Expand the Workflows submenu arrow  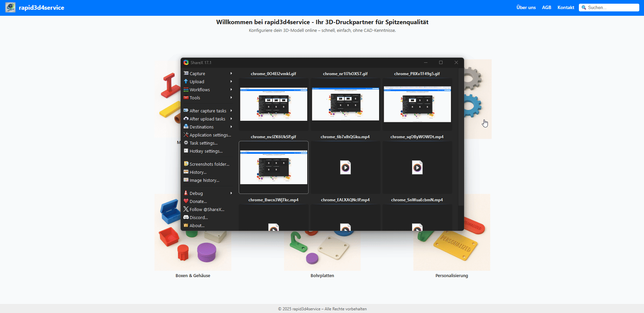pos(231,89)
